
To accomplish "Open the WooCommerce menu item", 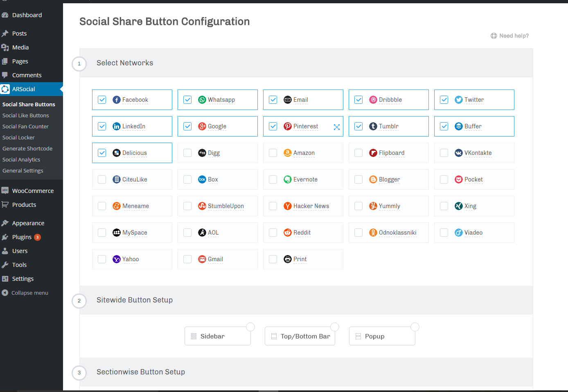I will 33,191.
